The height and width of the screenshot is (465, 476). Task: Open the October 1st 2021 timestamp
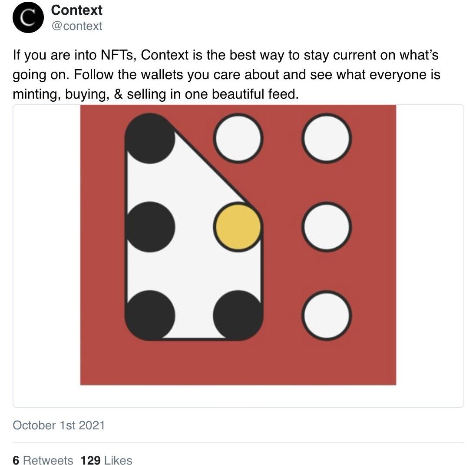tap(59, 425)
